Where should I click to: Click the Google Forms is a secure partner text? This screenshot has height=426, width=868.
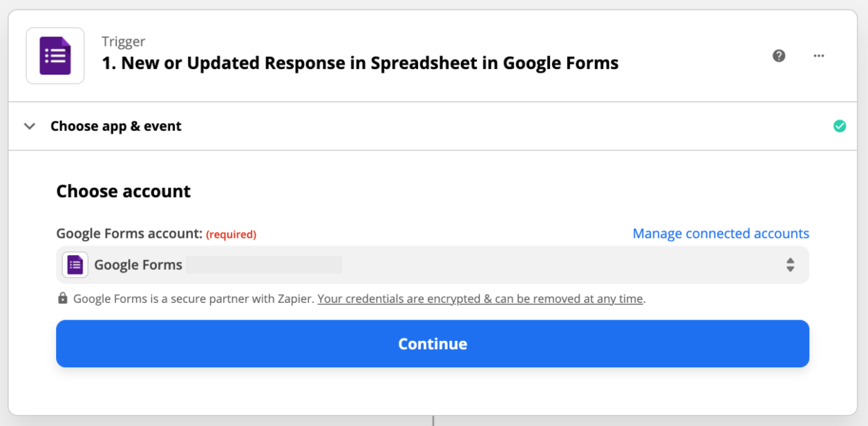pyautogui.click(x=194, y=299)
